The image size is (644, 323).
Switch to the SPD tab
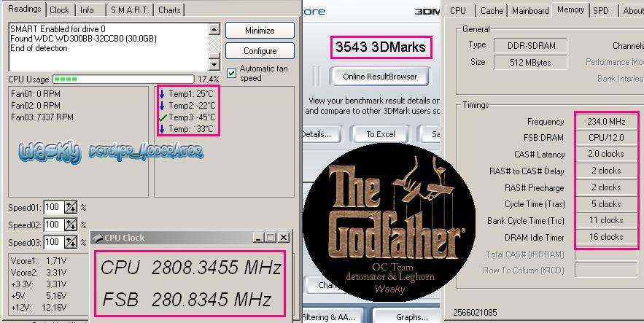601,11
